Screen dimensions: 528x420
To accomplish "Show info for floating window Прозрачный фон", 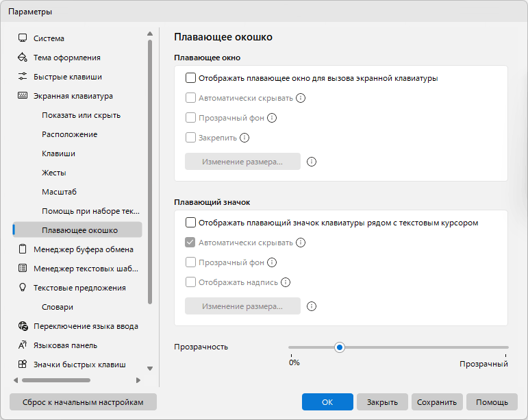I will 272,118.
